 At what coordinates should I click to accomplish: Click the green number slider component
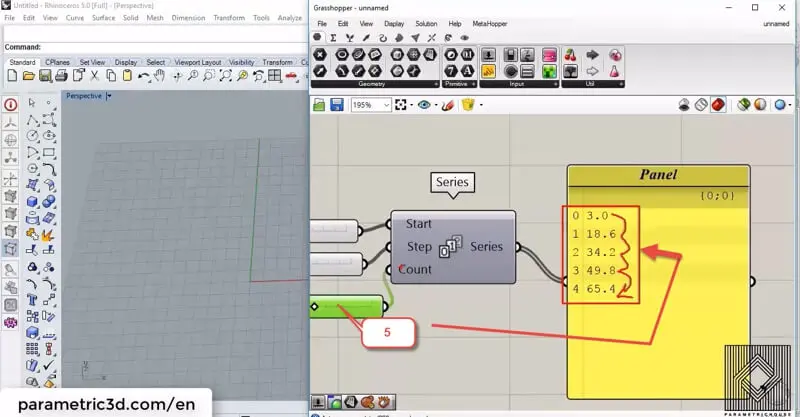point(350,306)
